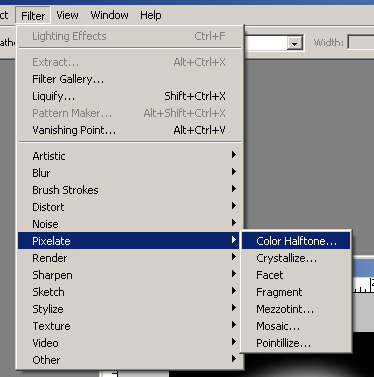Open the Window menu
Viewport: 374px width, 377px height.
coord(109,15)
